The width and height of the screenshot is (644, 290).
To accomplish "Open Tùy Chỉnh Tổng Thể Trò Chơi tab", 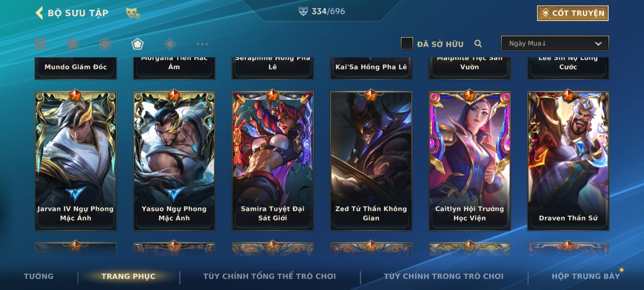I will point(269,276).
